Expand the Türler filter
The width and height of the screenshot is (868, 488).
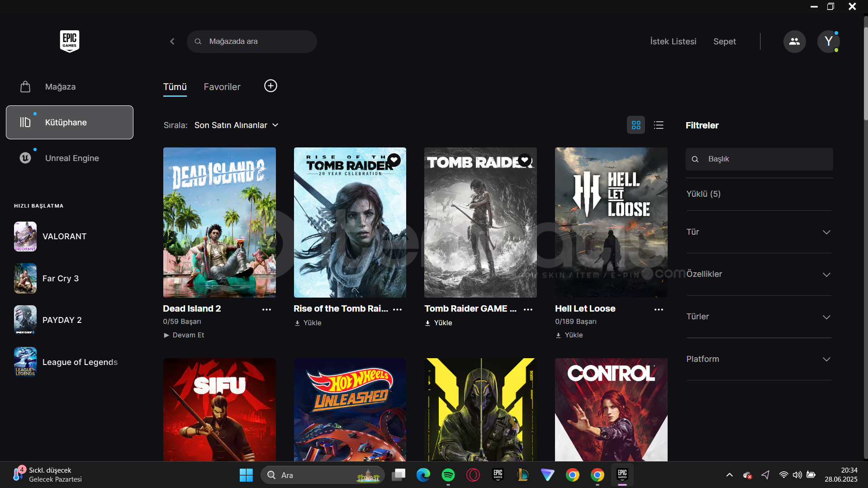[x=759, y=317]
